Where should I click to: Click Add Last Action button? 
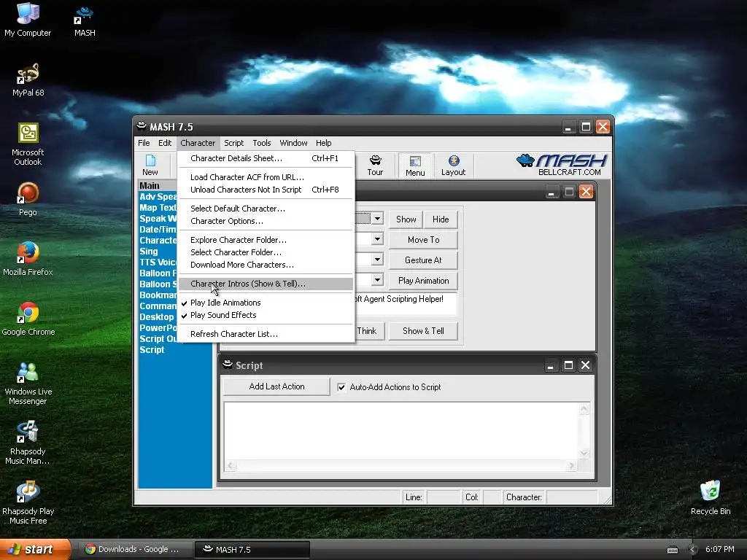pyautogui.click(x=276, y=386)
